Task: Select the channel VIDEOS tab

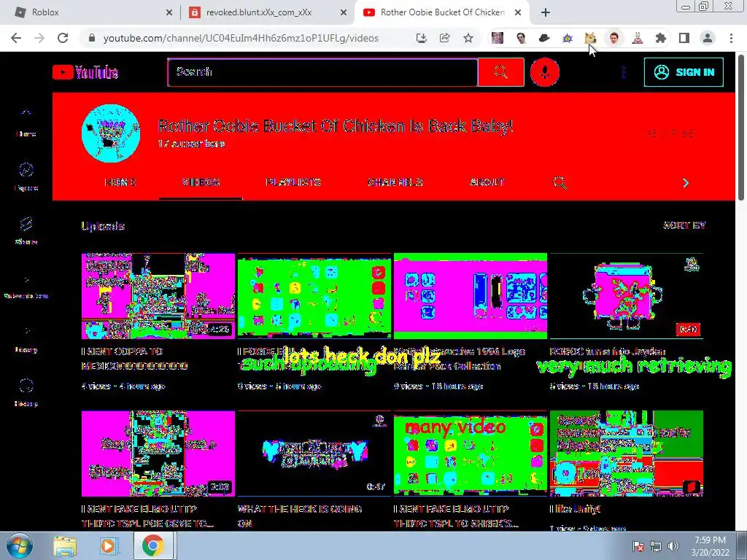Action: 201,182
